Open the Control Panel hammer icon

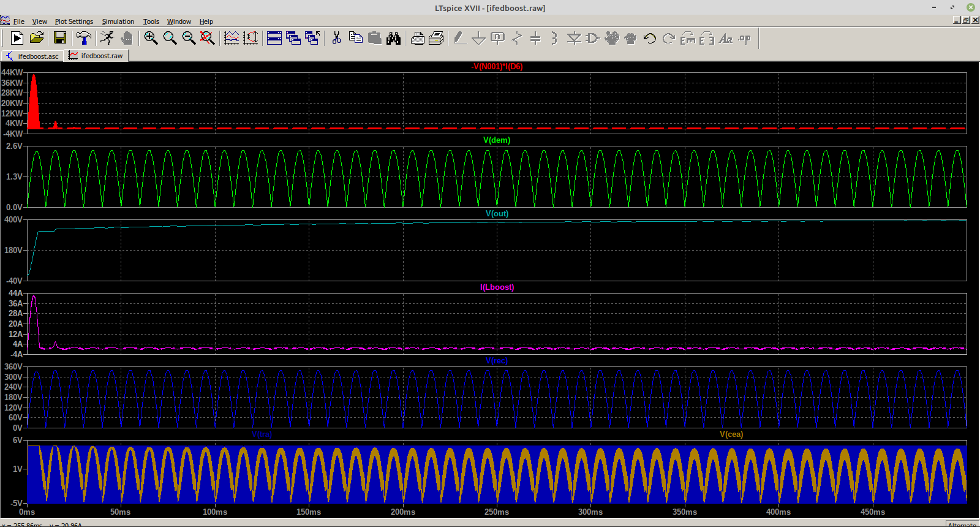point(84,38)
